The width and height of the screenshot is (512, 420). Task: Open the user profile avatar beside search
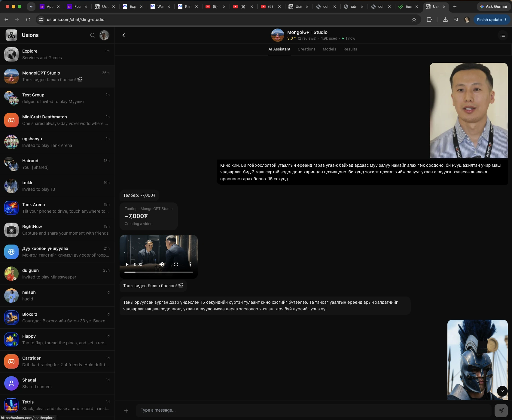tap(104, 35)
